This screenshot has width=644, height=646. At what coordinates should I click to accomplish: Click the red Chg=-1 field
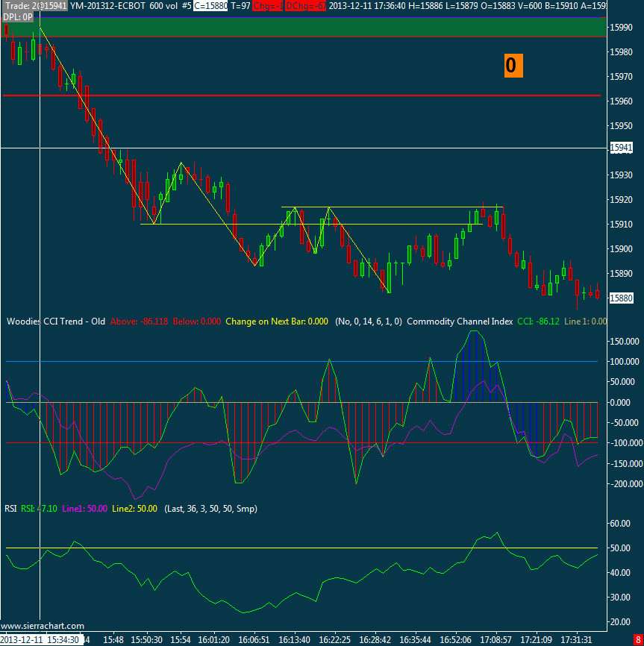(268, 6)
